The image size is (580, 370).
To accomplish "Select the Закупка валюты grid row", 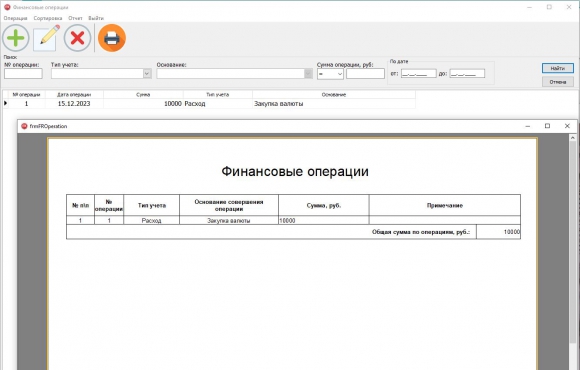I will click(209, 104).
